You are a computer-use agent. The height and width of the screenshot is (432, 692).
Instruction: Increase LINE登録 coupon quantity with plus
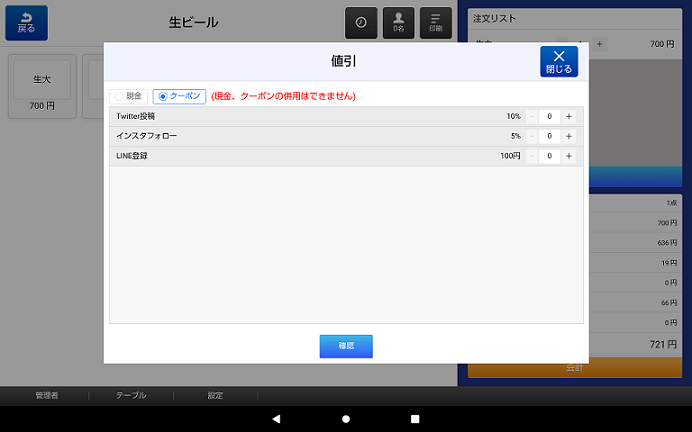[x=569, y=156]
